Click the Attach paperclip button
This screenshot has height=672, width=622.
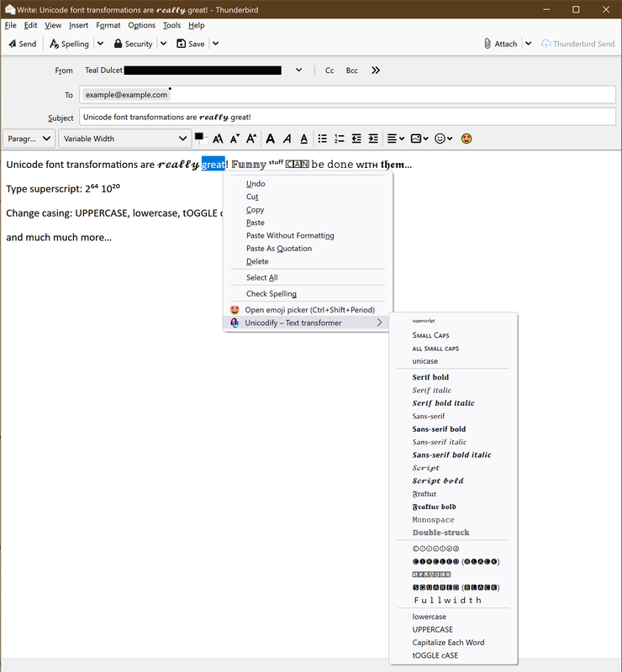(x=500, y=44)
